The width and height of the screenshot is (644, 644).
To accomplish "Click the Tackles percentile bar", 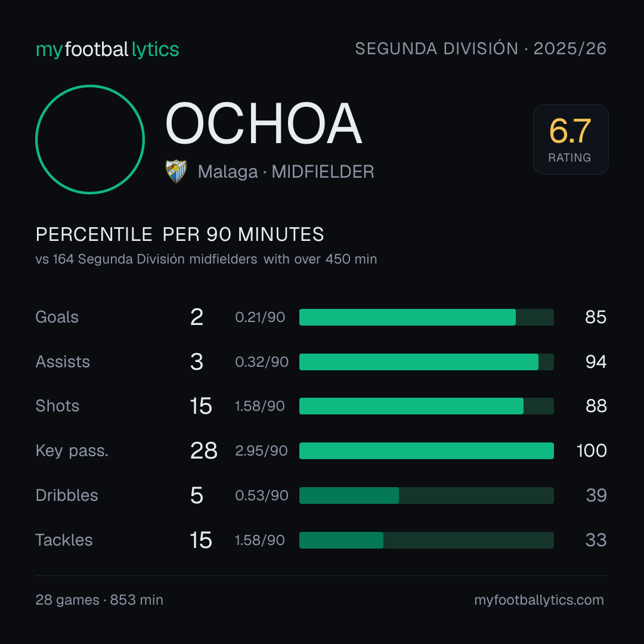I will (426, 540).
